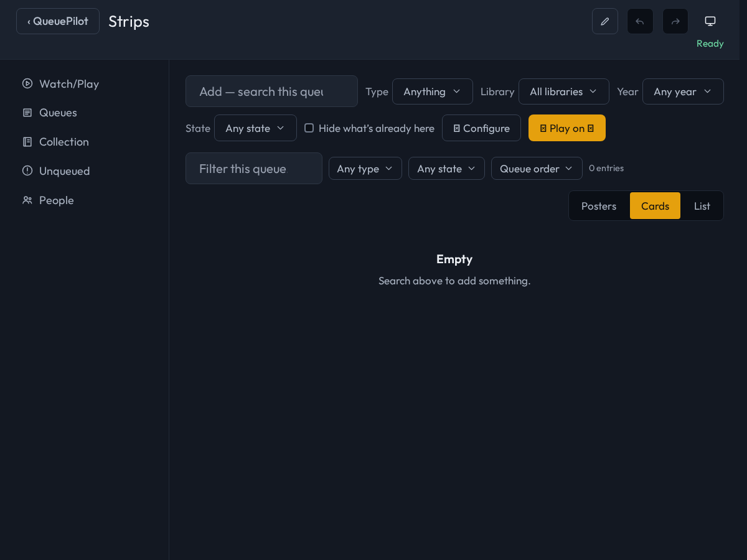Focus the Filter this queue field
This screenshot has height=560, width=747.
tap(254, 169)
